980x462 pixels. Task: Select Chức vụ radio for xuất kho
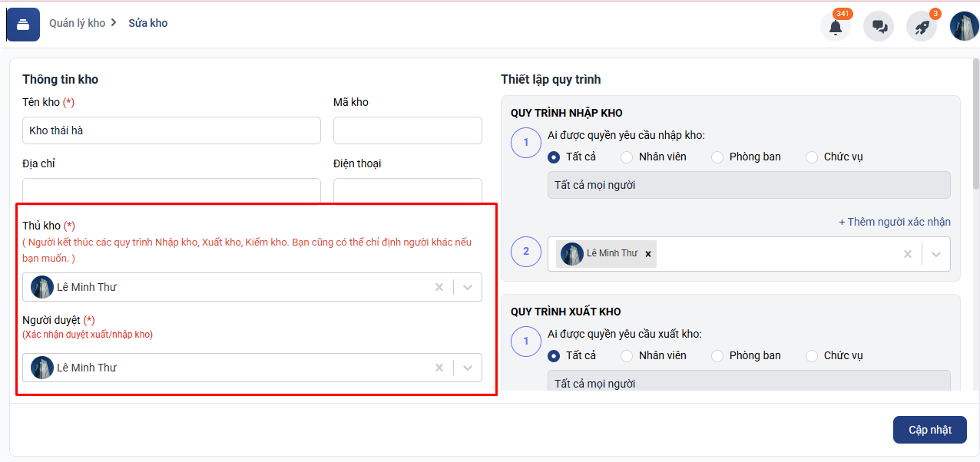point(812,355)
